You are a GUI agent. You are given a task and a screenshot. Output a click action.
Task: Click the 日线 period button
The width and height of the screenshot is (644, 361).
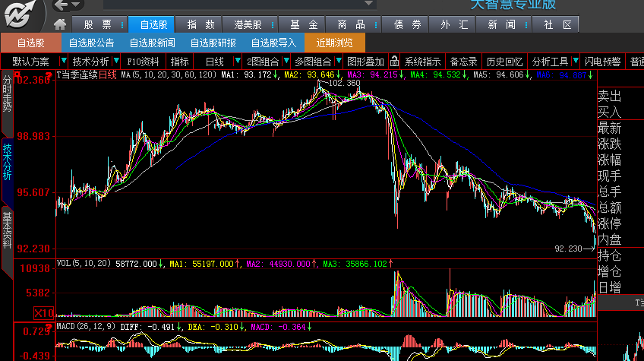(214, 62)
